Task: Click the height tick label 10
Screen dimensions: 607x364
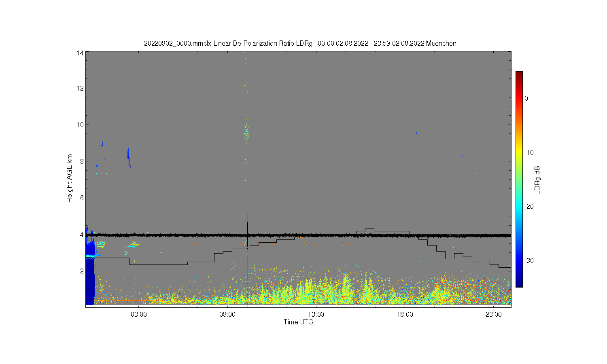Action: click(80, 125)
